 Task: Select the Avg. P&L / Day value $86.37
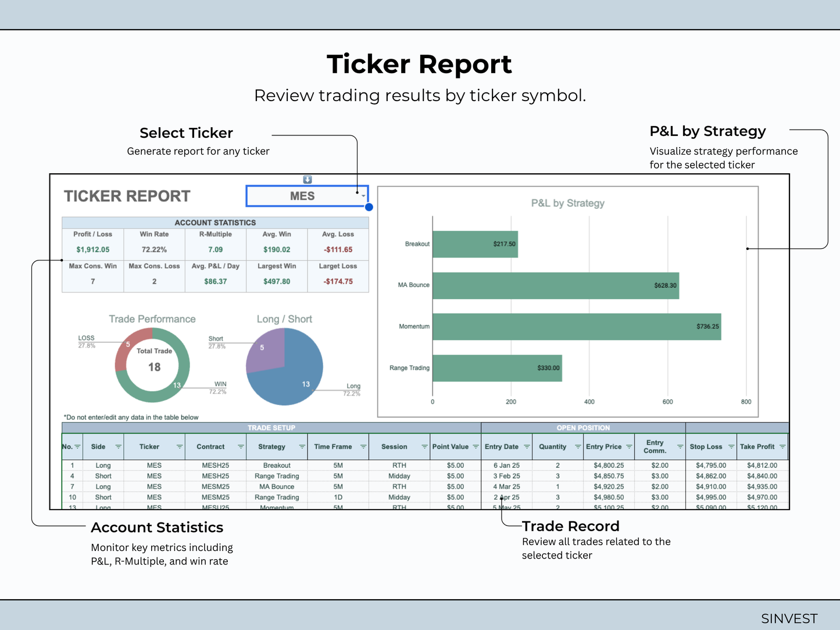pyautogui.click(x=216, y=281)
